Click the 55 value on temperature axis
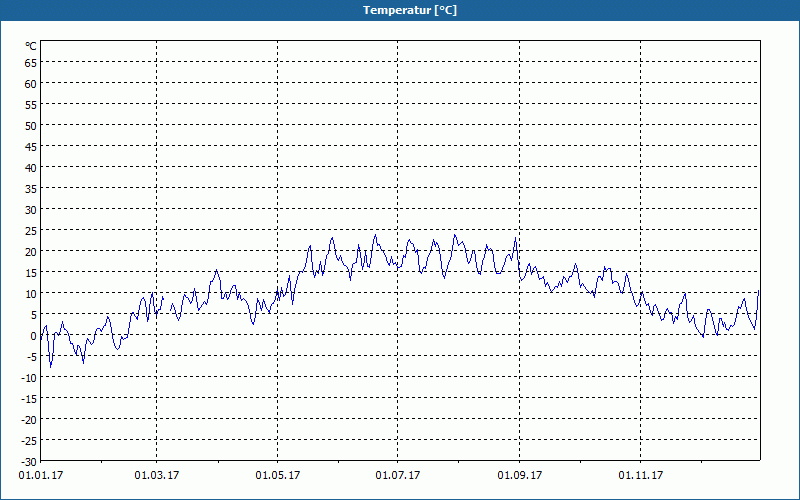The width and height of the screenshot is (800, 500). click(31, 105)
